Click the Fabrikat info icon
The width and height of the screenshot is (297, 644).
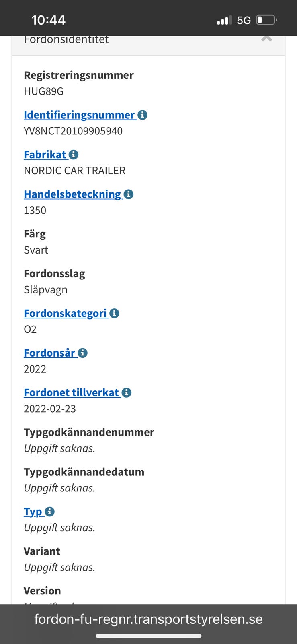coord(73,154)
